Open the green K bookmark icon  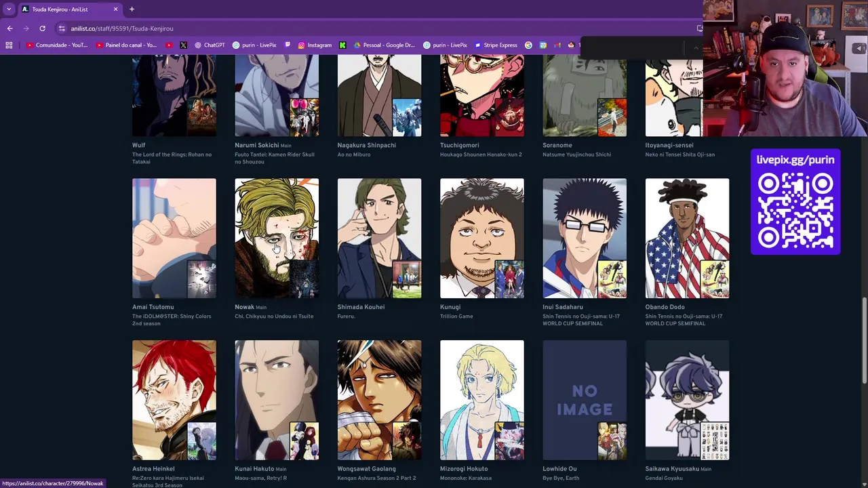tap(342, 45)
